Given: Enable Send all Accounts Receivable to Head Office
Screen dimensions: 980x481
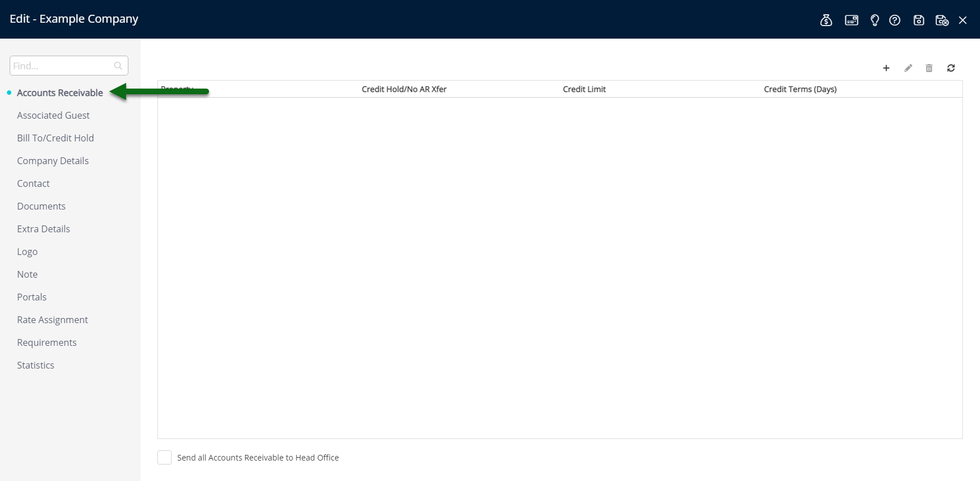Looking at the screenshot, I should coord(164,458).
